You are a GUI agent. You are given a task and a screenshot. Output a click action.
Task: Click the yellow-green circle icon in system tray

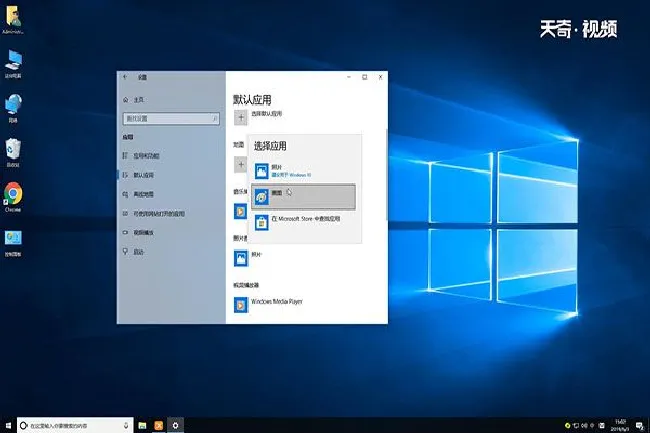pos(568,426)
